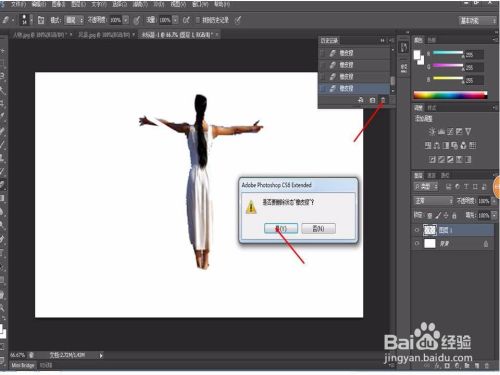Add a Channel Mixer adjustment
The image size is (500, 375).
click(x=464, y=145)
